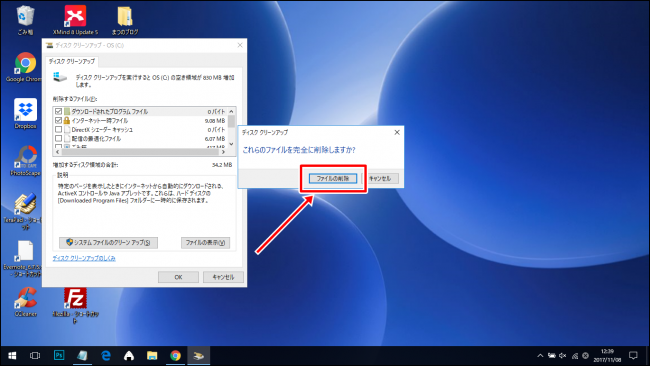The image size is (650, 366).
Task: Open the まつのブログ folder on desktop
Action: (125, 19)
